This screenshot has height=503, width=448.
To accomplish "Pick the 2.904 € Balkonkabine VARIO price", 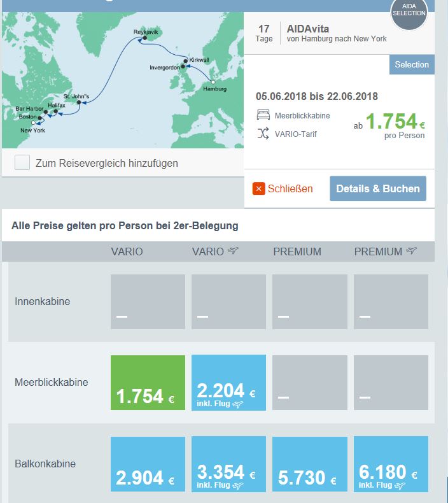I will (148, 464).
